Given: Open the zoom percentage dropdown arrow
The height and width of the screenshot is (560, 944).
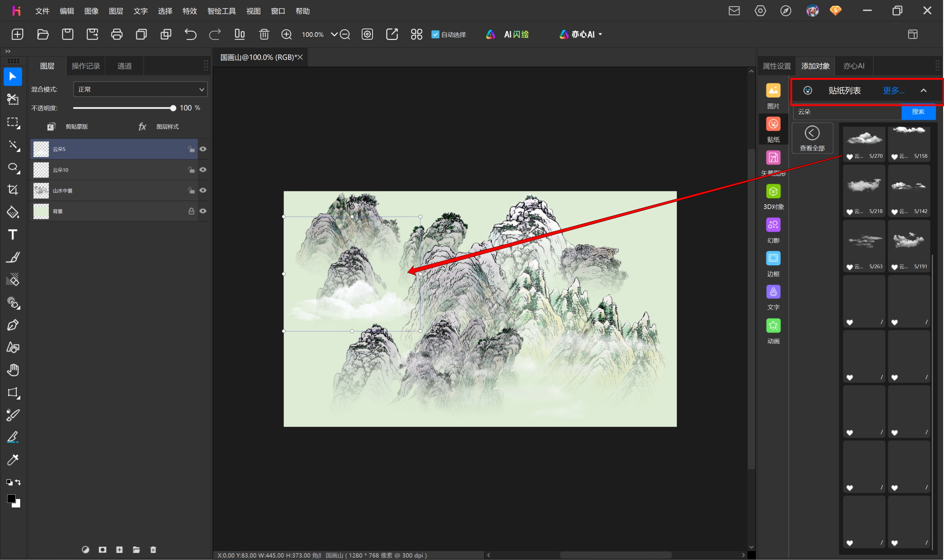Looking at the screenshot, I should tap(334, 34).
